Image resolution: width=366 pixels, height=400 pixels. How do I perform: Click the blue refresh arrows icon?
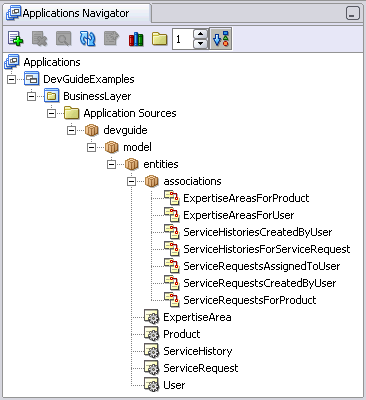tap(87, 39)
